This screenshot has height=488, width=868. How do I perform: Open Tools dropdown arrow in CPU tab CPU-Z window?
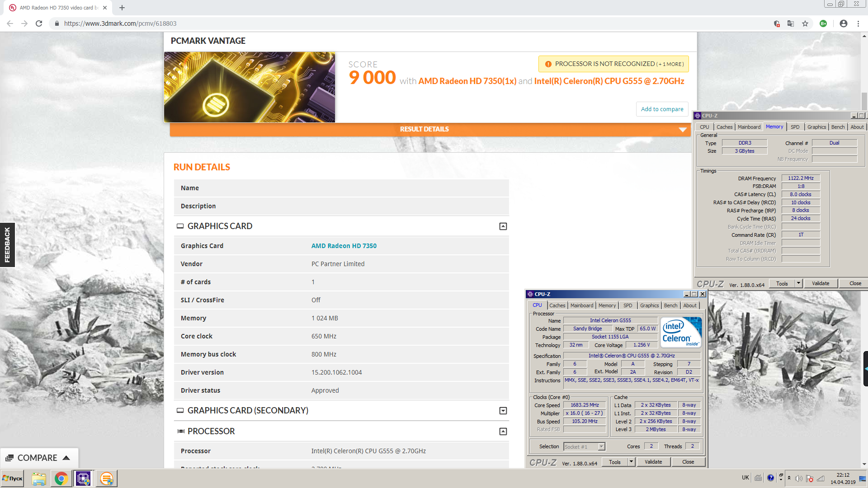(632, 462)
